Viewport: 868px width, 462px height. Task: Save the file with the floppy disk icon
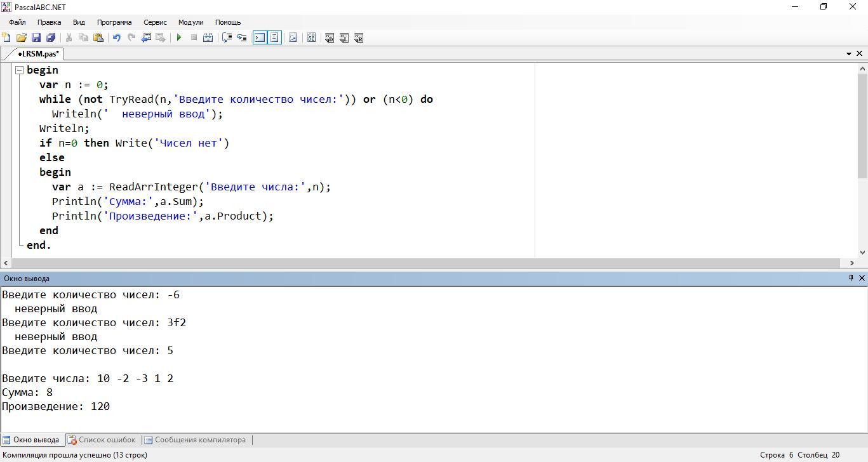[36, 38]
